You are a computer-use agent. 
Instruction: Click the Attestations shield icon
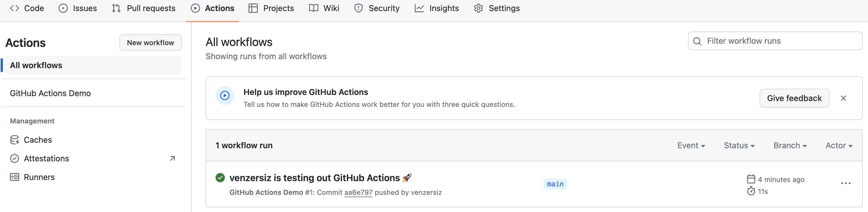[x=15, y=158]
